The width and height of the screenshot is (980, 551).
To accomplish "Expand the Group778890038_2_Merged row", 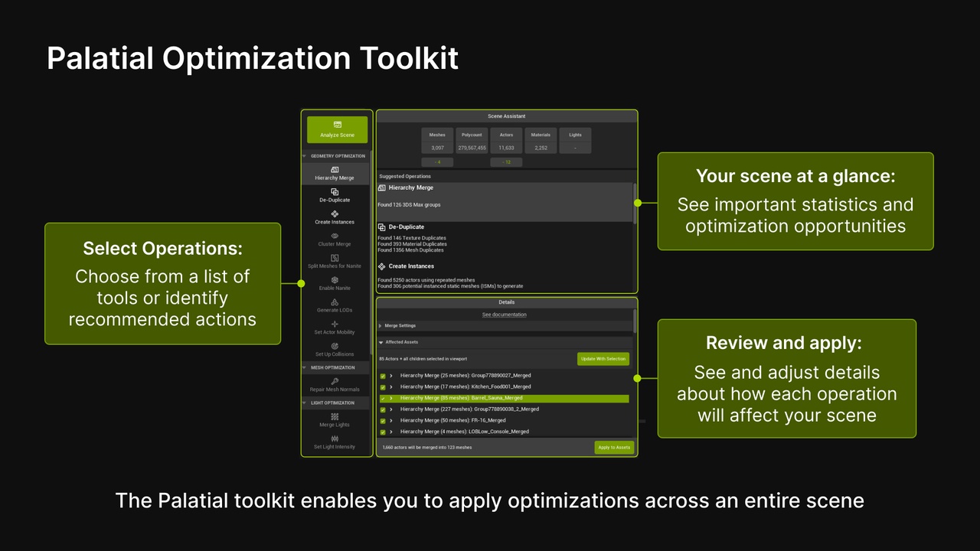I will click(391, 409).
